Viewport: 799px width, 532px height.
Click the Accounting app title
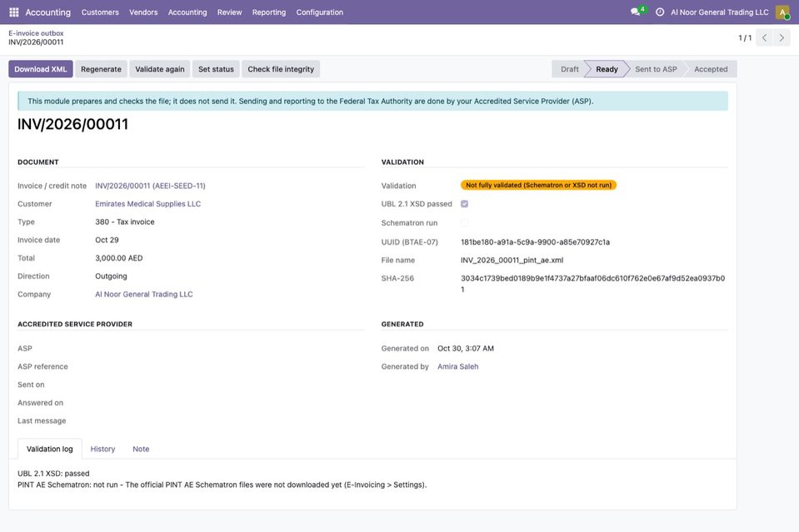coord(47,12)
